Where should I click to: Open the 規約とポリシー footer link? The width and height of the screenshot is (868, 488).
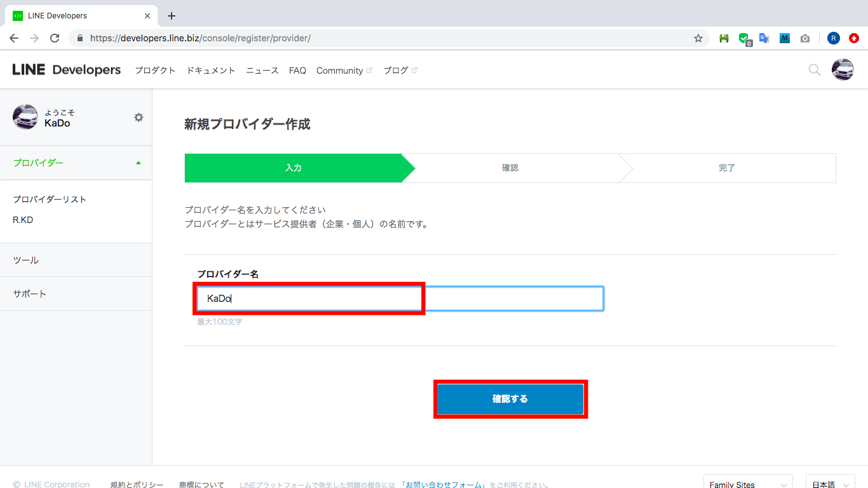(x=137, y=485)
